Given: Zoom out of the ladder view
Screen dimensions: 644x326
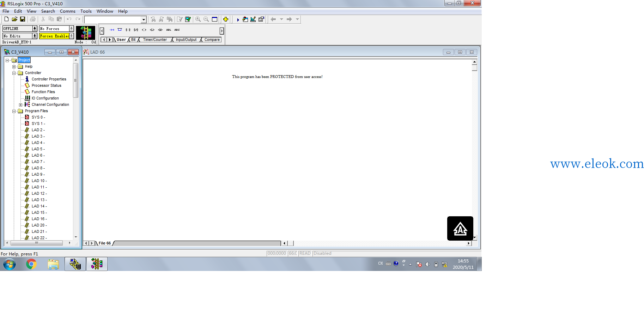Looking at the screenshot, I should click(x=206, y=19).
